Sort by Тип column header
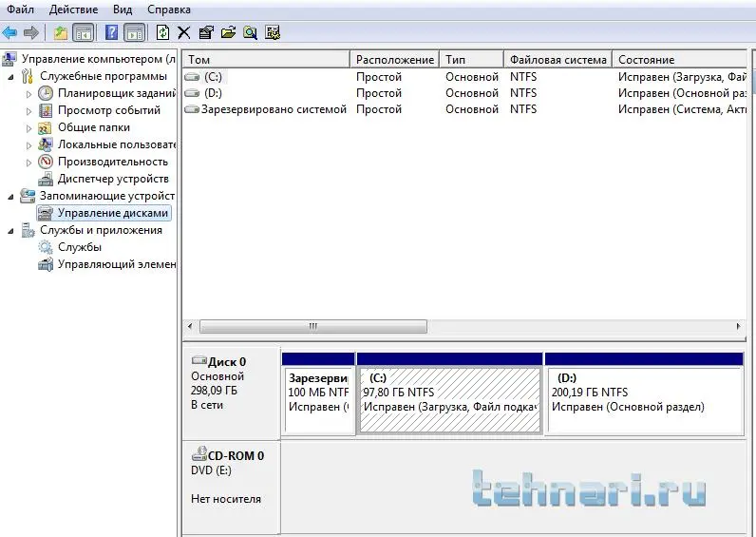 [471, 59]
